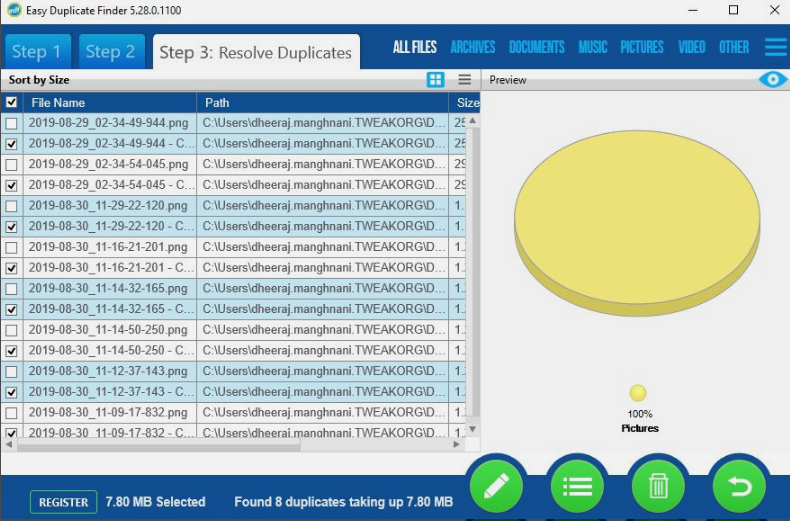The width and height of the screenshot is (790, 521).
Task: Switch to list view layout
Action: [x=465, y=80]
